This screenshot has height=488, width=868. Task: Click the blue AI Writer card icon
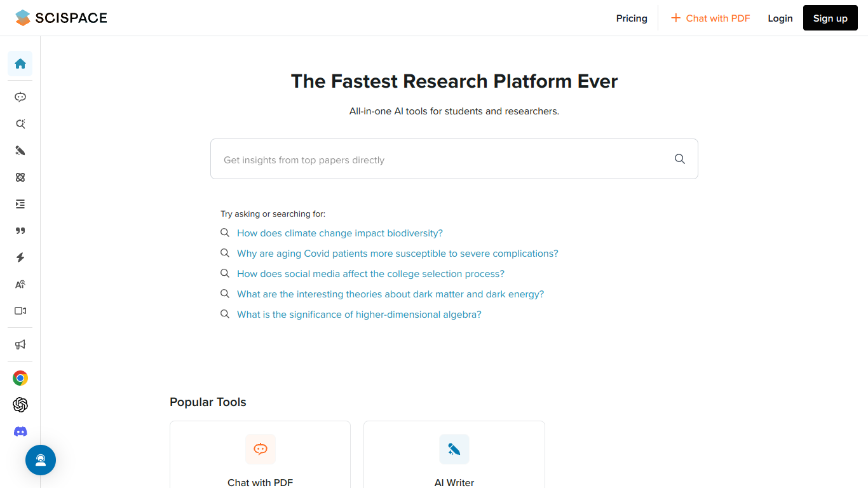[x=454, y=449]
